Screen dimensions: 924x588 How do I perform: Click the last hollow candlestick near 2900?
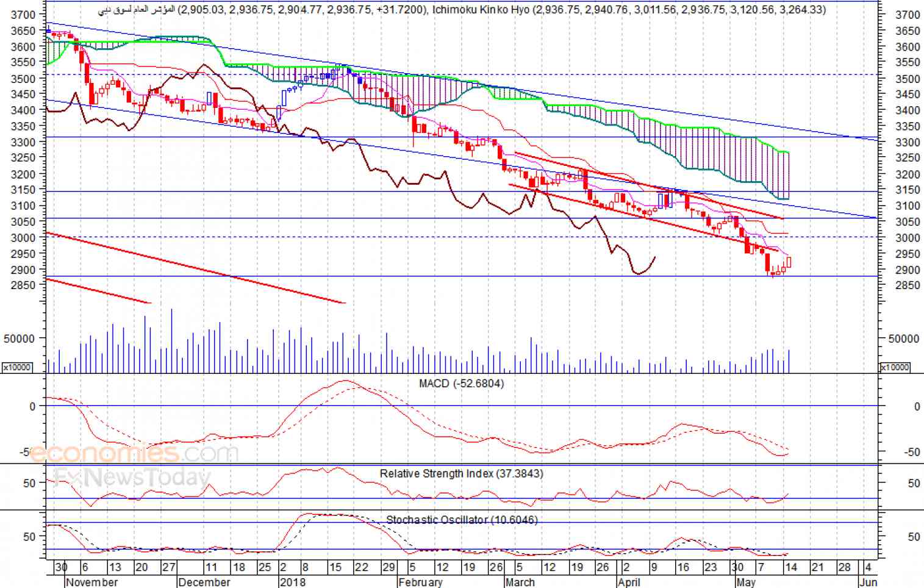coord(789,262)
